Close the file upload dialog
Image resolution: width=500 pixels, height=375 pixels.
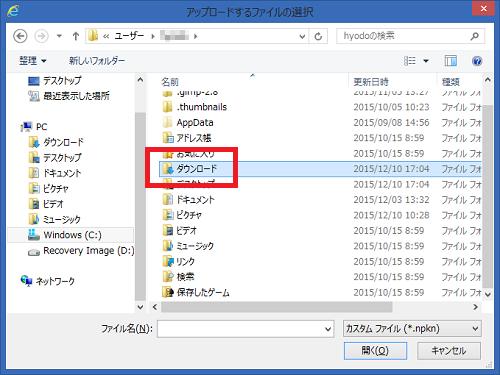coord(484,9)
